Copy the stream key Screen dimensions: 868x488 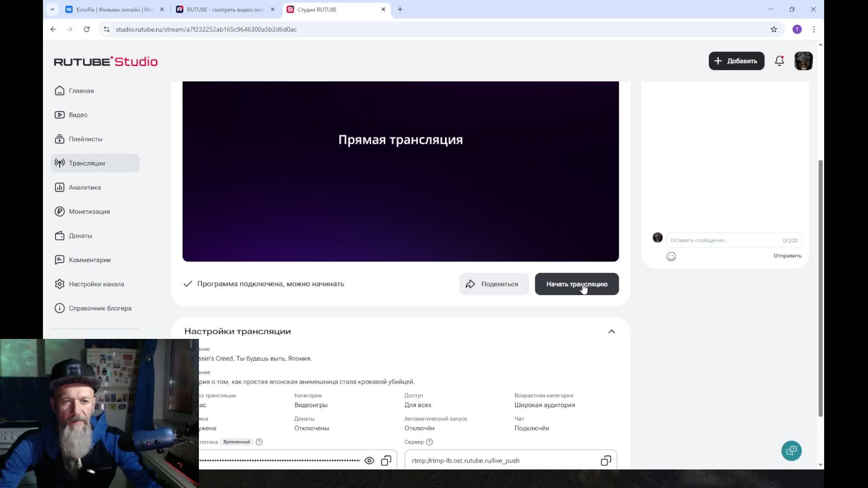(386, 460)
